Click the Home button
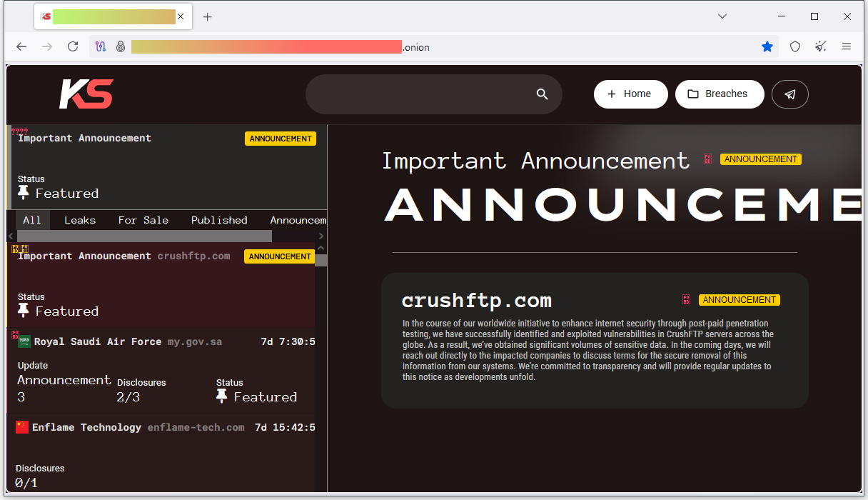Viewport: 868px width, 500px height. pos(630,94)
